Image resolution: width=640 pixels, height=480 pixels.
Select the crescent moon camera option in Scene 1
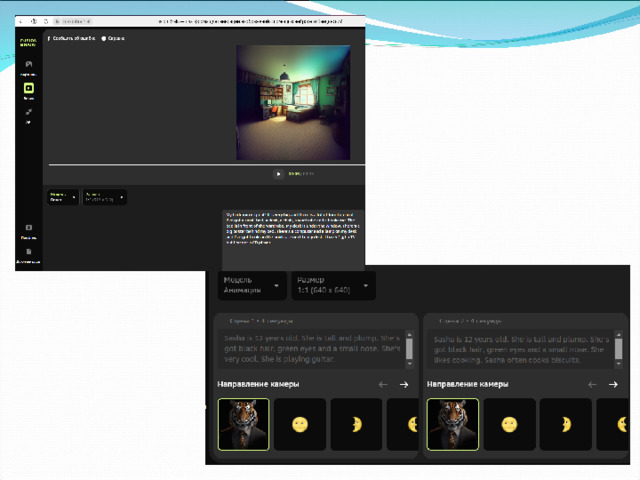click(x=356, y=424)
